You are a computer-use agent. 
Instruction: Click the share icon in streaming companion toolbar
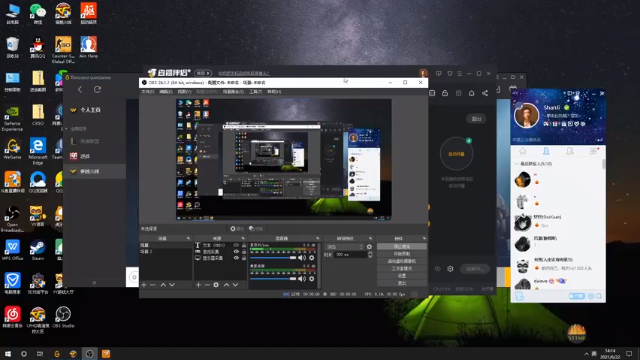click(x=485, y=93)
